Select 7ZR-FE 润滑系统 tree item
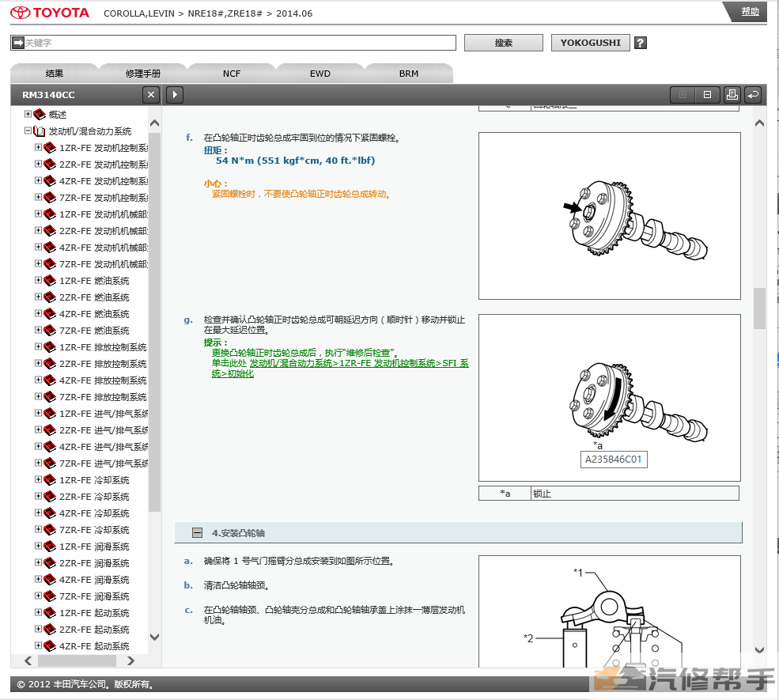The width and height of the screenshot is (779, 700). tap(94, 596)
